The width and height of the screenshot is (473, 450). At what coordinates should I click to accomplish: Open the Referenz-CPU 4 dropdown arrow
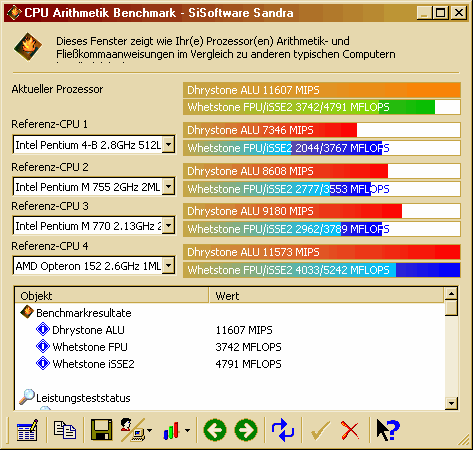point(169,266)
